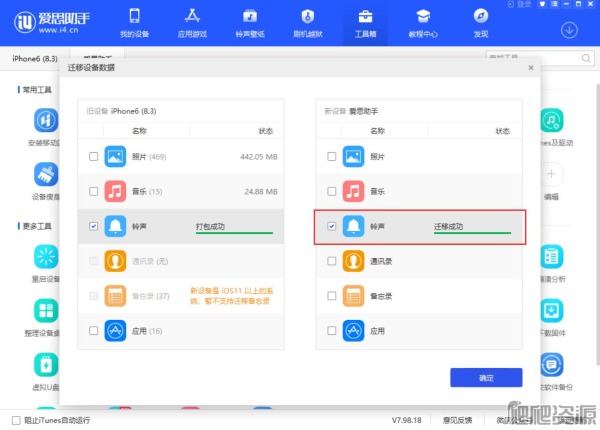The width and height of the screenshot is (600, 430).
Task: Click 意见反馈 in status bar
Action: coord(457,420)
